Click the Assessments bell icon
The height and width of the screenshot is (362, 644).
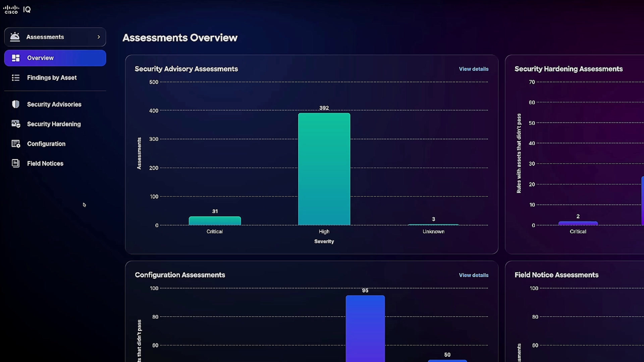(15, 37)
